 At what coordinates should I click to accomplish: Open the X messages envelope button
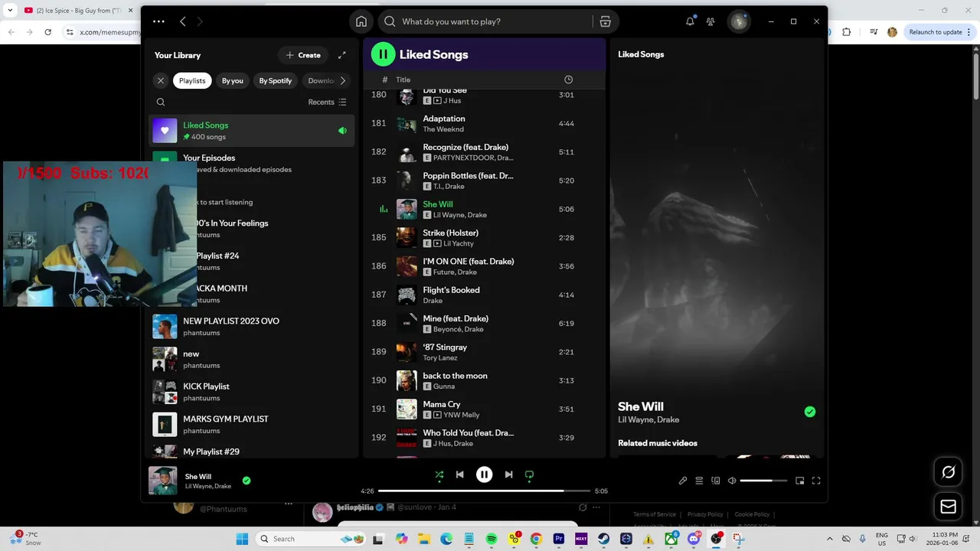coord(948,507)
